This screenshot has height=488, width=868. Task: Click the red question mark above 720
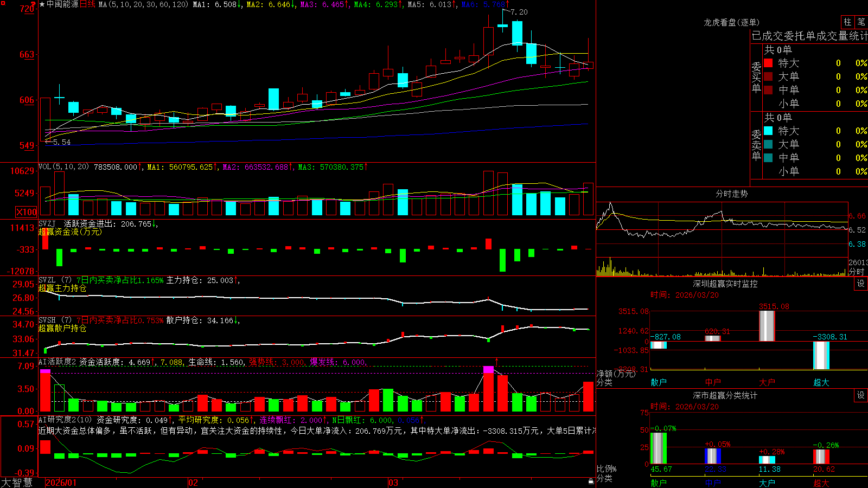point(33,4)
